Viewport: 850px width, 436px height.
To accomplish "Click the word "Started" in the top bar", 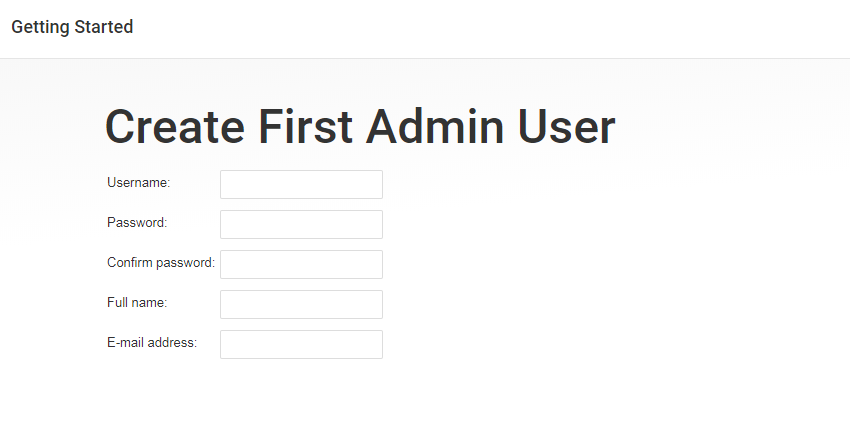I will 104,27.
